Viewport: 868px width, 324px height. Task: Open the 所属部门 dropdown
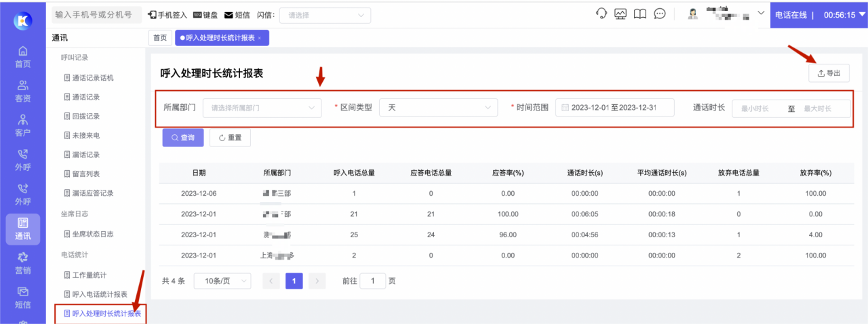pos(262,108)
